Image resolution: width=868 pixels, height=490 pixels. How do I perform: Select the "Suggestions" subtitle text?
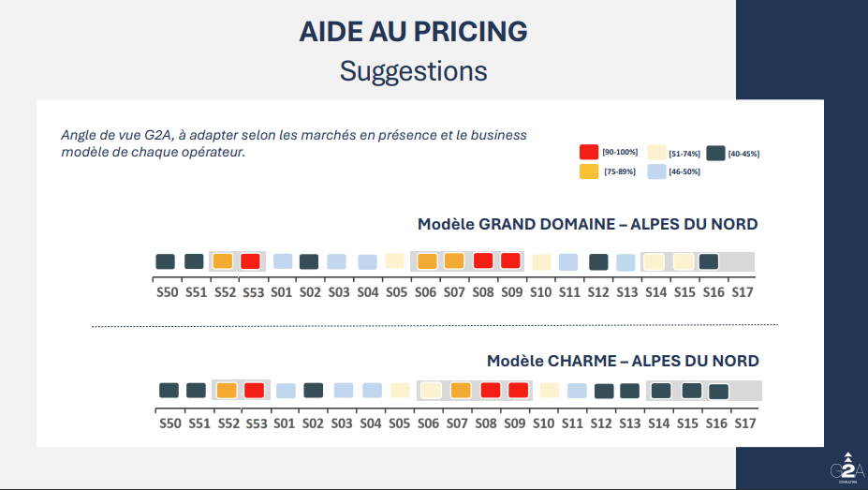(413, 71)
